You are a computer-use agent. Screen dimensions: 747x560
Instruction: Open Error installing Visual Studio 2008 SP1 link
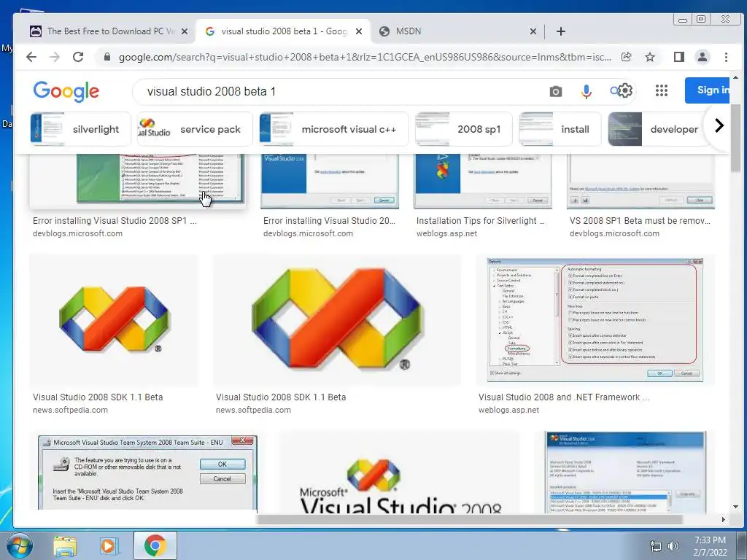coord(115,221)
